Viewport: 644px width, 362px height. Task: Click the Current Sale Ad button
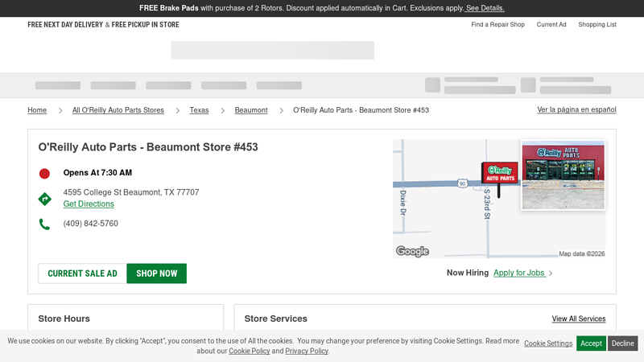[x=83, y=274]
